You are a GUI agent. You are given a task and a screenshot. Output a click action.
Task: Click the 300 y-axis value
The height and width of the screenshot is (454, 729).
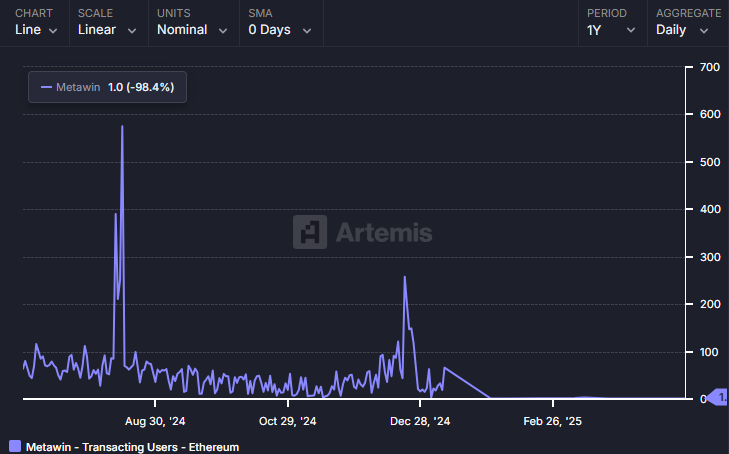710,257
